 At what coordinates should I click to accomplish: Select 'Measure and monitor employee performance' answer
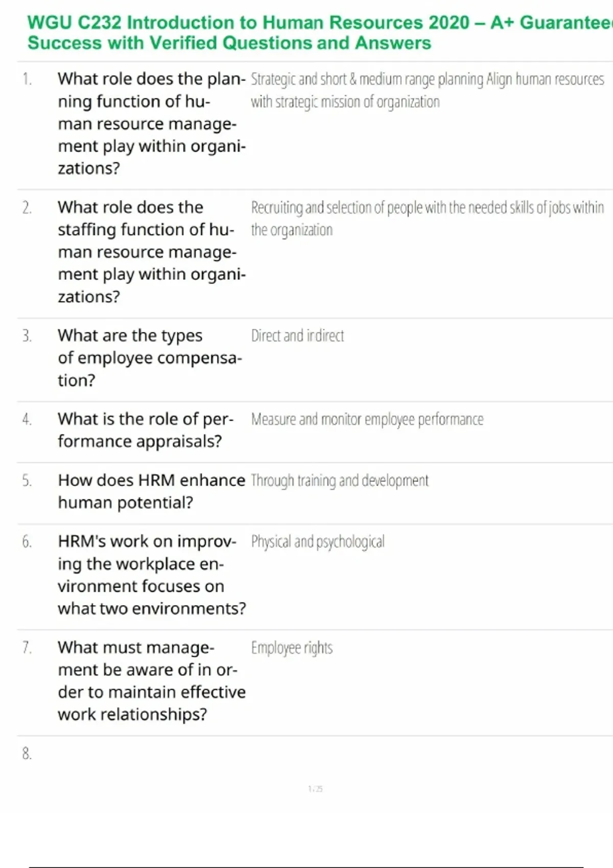point(367,419)
